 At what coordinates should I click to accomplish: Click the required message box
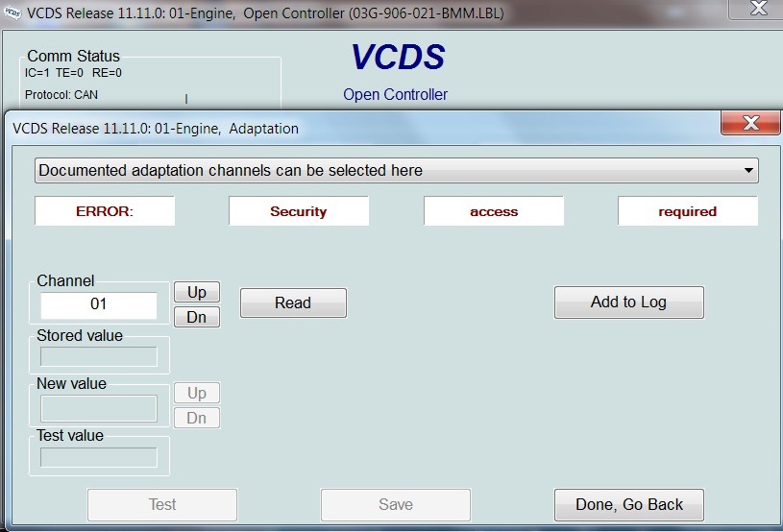pyautogui.click(x=688, y=211)
